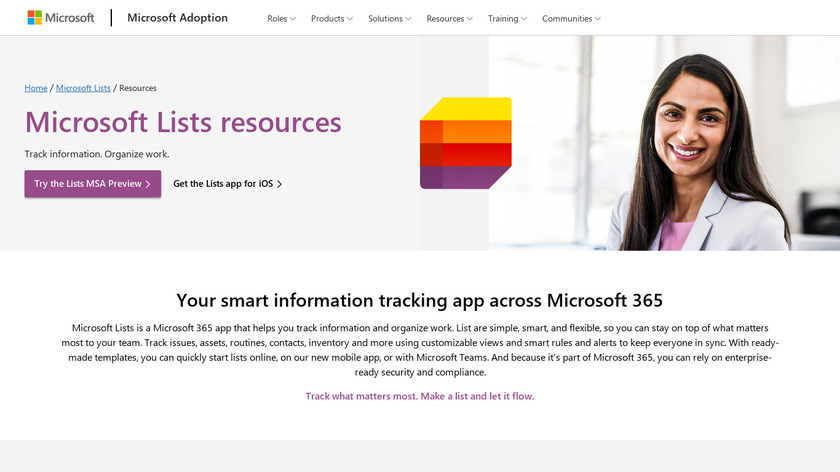The width and height of the screenshot is (840, 472).
Task: Expand the Resources menu
Action: tap(449, 19)
